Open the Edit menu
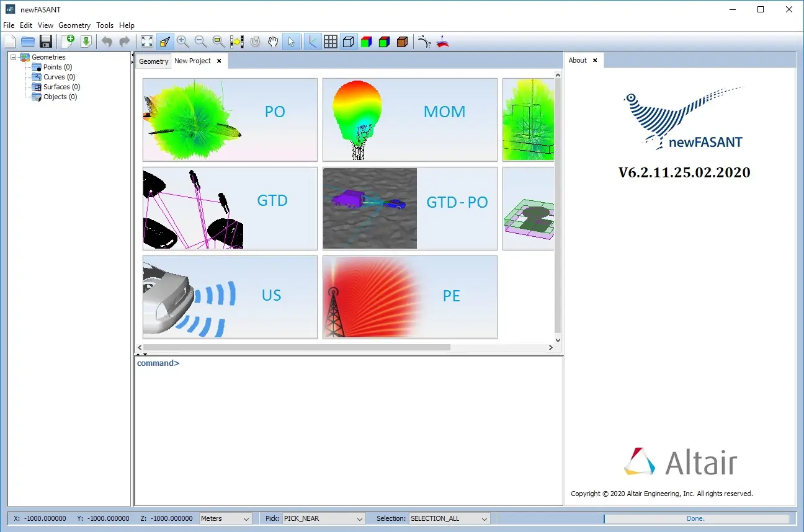This screenshot has height=532, width=804. [x=26, y=25]
